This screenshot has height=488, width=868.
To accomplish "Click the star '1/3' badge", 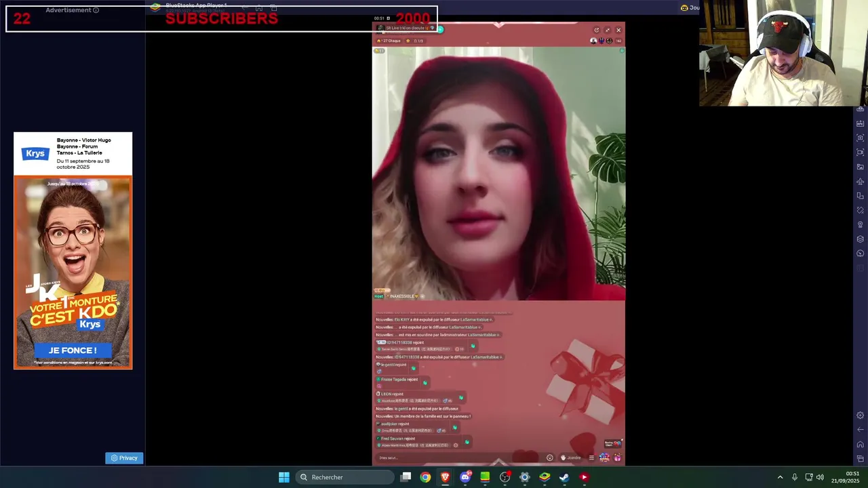I will (x=415, y=41).
